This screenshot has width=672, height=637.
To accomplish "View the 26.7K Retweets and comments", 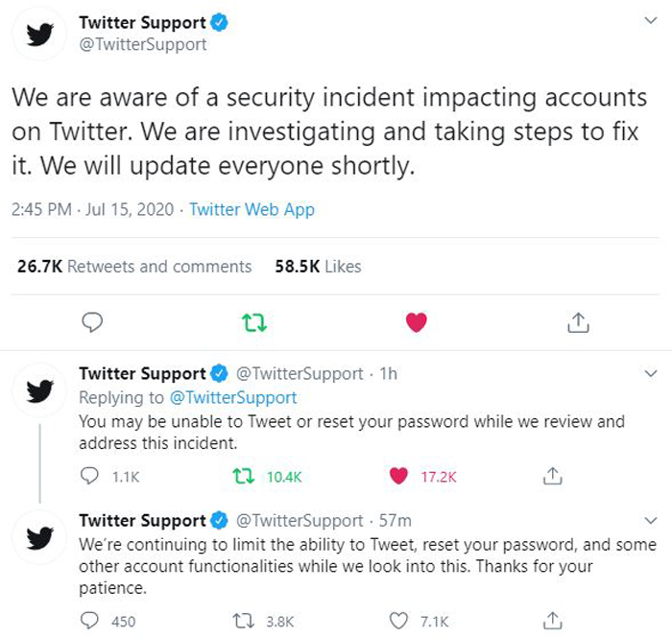I will pos(134,267).
